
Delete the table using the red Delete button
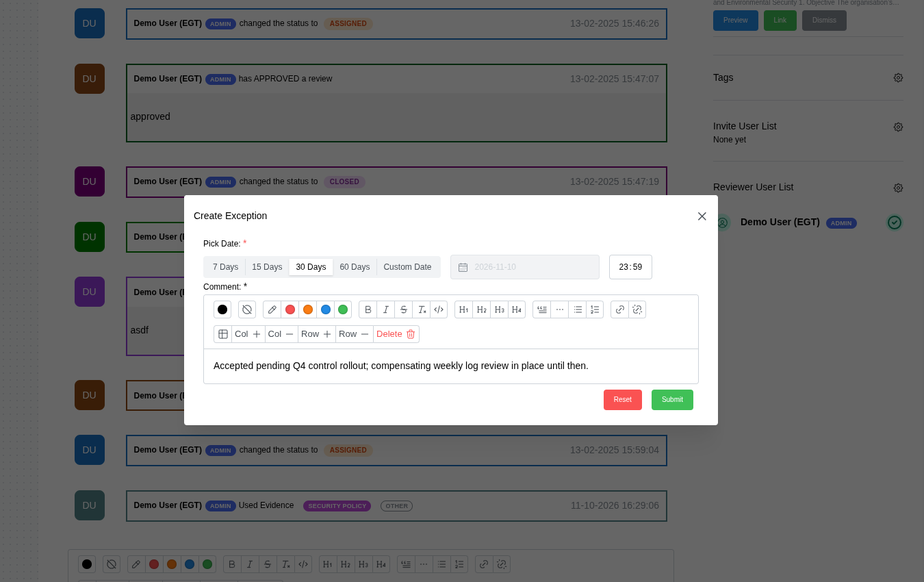tap(396, 334)
